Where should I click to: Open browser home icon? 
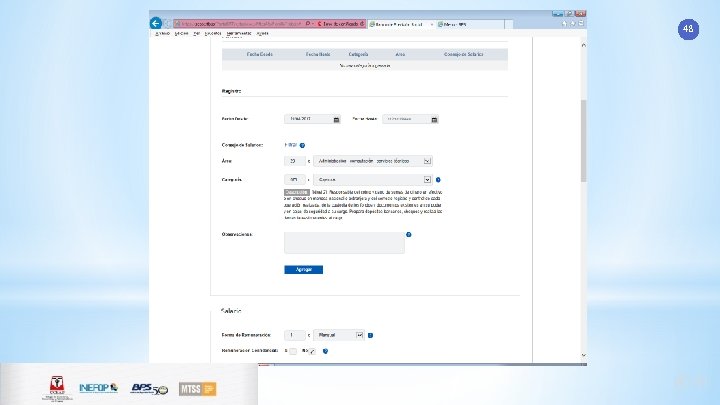coord(564,23)
